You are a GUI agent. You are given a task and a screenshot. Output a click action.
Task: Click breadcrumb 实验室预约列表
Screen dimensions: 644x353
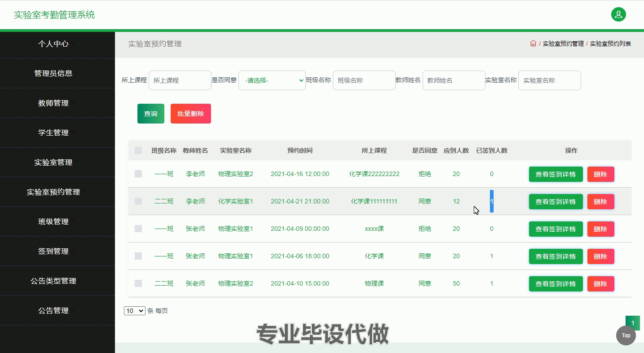coord(610,44)
